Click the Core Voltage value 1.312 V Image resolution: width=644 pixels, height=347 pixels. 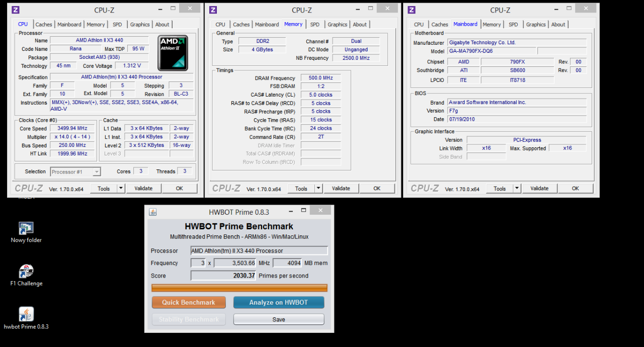tap(132, 65)
